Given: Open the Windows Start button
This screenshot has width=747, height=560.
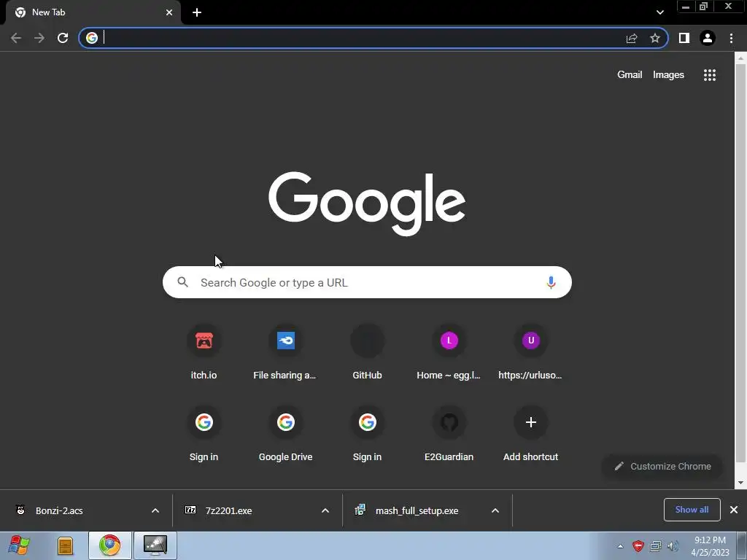Looking at the screenshot, I should click(x=19, y=545).
